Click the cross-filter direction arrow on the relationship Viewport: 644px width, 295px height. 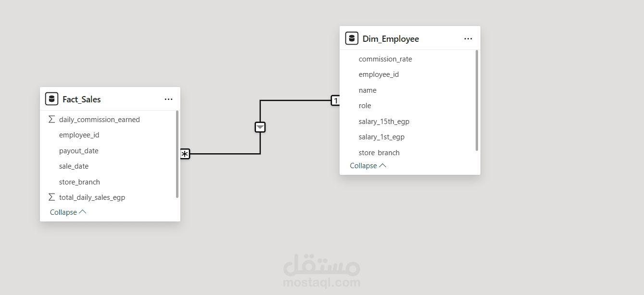pyautogui.click(x=260, y=127)
